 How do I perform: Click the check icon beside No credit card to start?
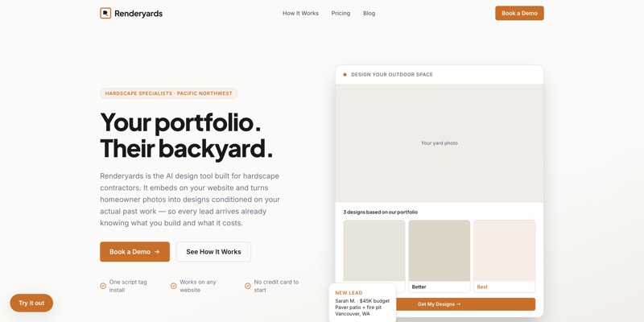(x=248, y=286)
